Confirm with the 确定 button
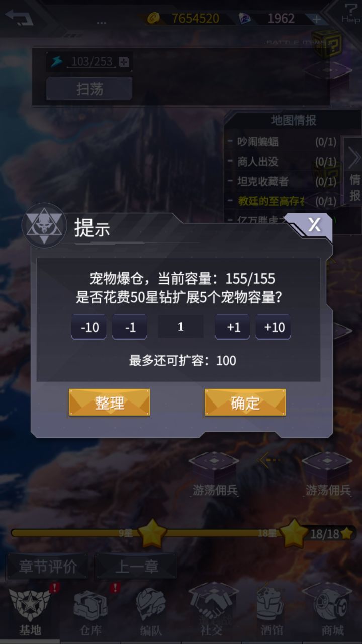The width and height of the screenshot is (362, 644). click(245, 403)
